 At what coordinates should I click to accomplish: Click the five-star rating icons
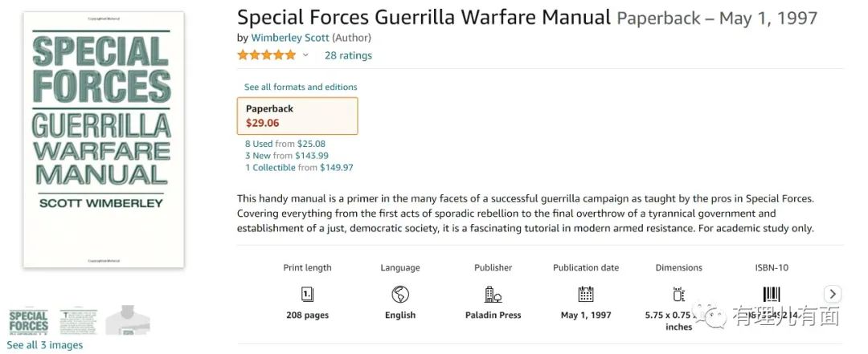coord(266,55)
